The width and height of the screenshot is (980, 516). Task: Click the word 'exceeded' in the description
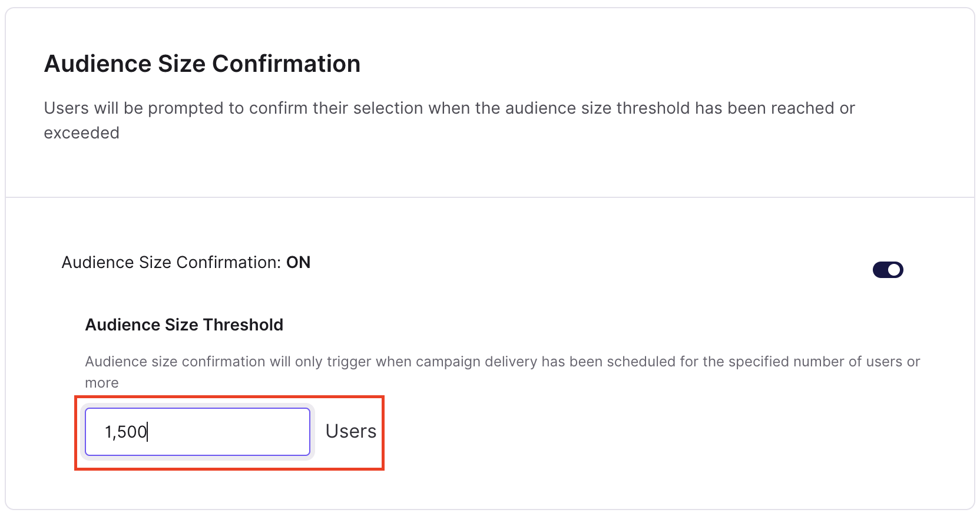(82, 133)
